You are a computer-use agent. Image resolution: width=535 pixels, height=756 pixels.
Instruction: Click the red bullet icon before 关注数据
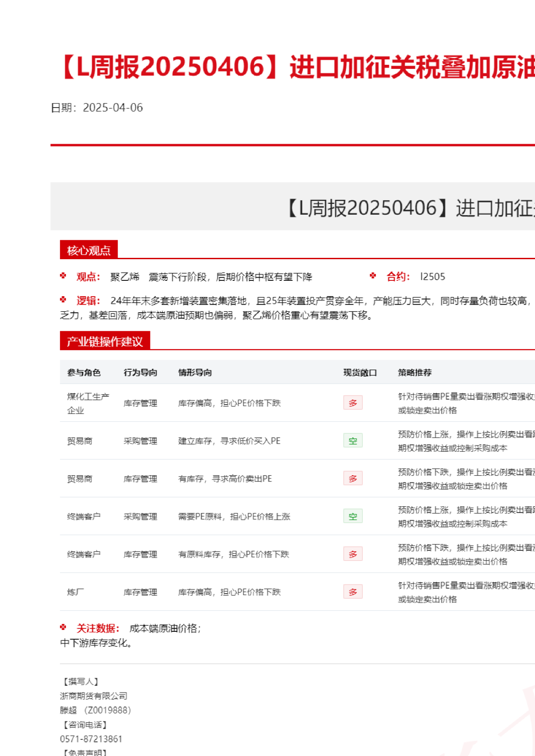tap(63, 627)
